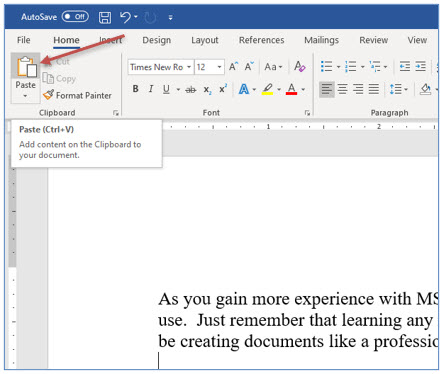444x374 pixels.
Task: Open the Font dialog launcher
Action: 307,113
